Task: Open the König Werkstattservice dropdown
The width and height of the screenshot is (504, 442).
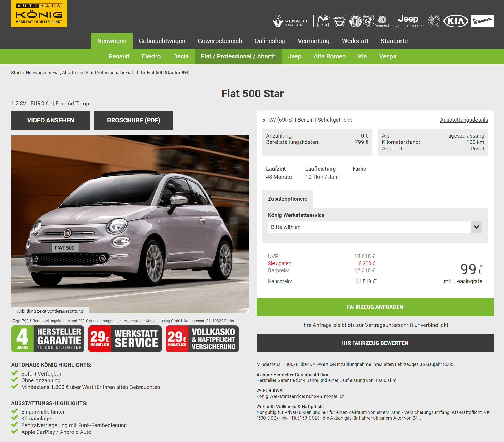Action: 375,227
